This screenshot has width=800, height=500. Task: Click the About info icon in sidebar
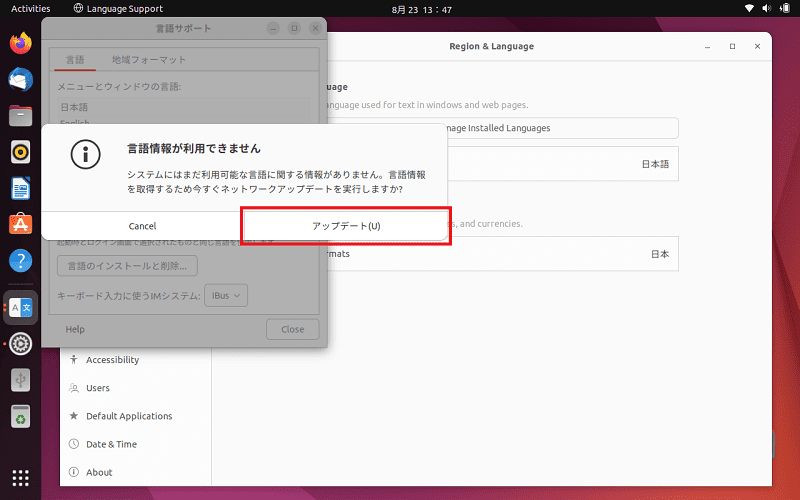[x=74, y=472]
